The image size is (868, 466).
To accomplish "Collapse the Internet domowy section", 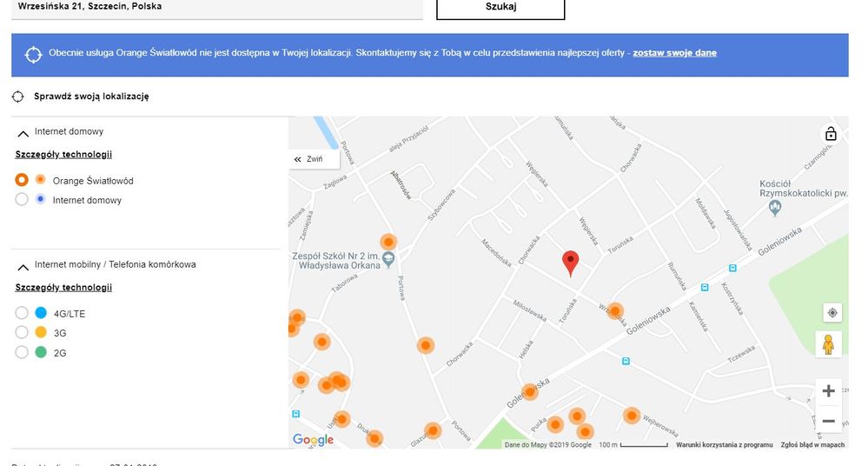I will 23,133.
